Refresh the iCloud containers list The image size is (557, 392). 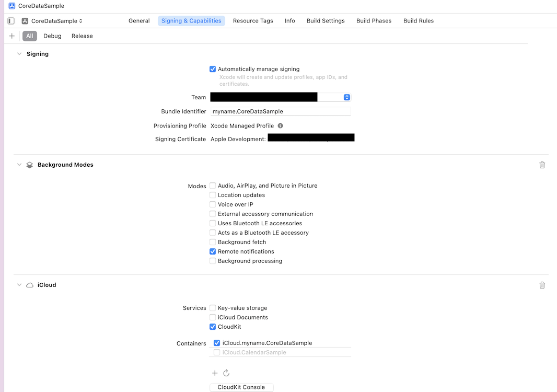[x=226, y=373]
